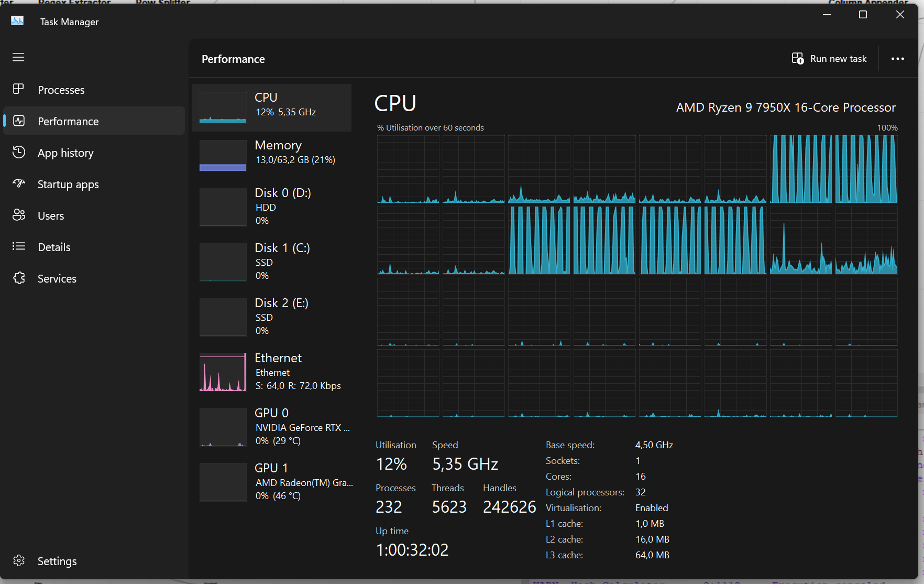Screen dimensions: 924x584
Task: Click L3 cache value 64,0 MB
Action: (652, 555)
